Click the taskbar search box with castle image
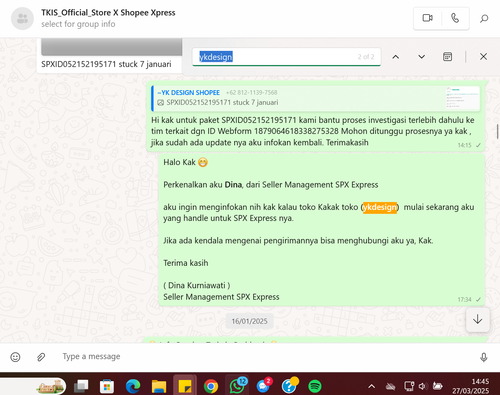 tap(33, 386)
